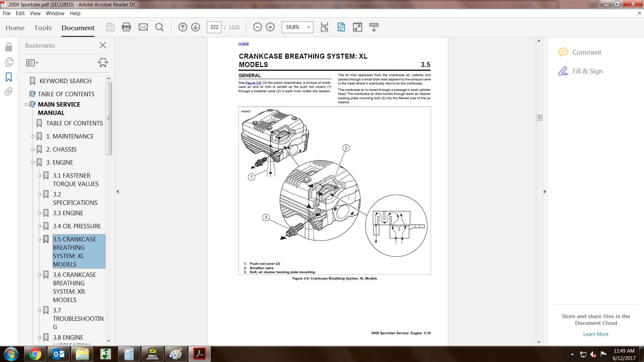Open the zoom level dropdown showing 59.8%

click(x=308, y=27)
